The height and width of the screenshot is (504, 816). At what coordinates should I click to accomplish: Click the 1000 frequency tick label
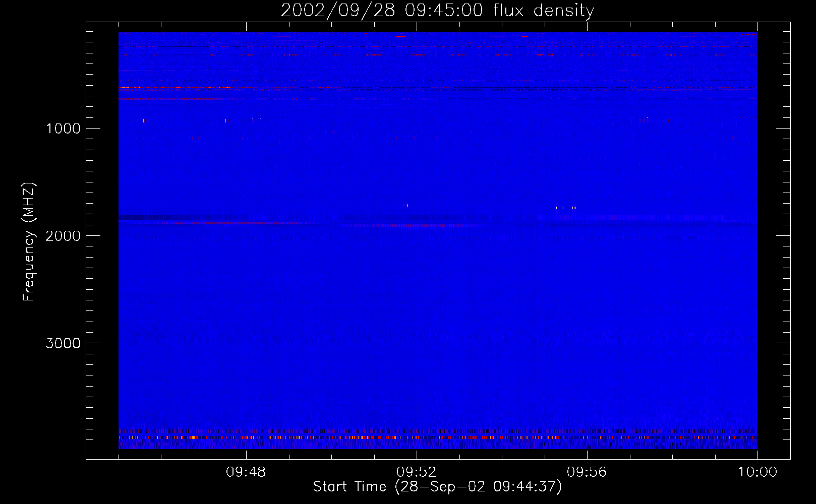click(x=63, y=129)
